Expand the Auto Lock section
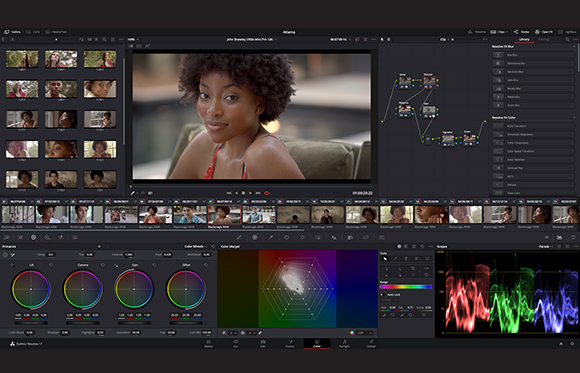The width and height of the screenshot is (580, 373). [382, 295]
